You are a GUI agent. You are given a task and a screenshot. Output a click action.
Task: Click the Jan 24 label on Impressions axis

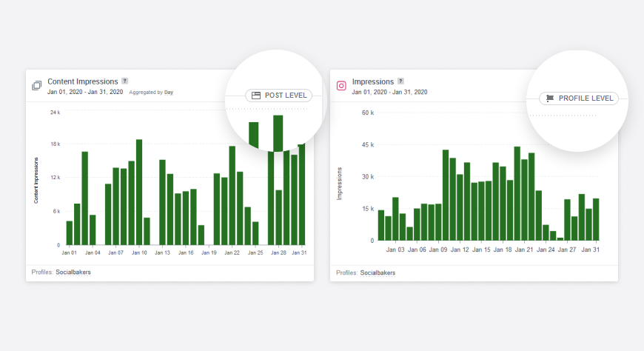(x=546, y=250)
